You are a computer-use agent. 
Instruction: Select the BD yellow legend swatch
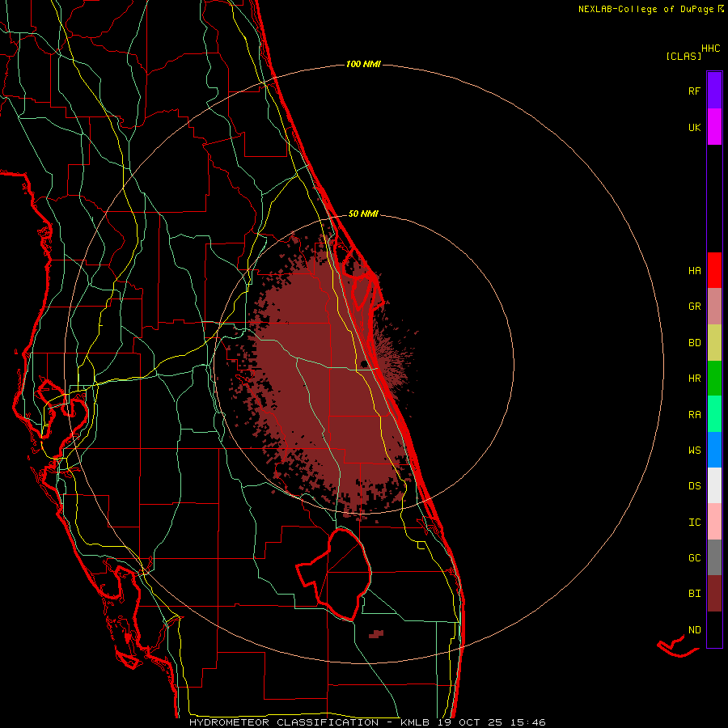click(x=714, y=343)
